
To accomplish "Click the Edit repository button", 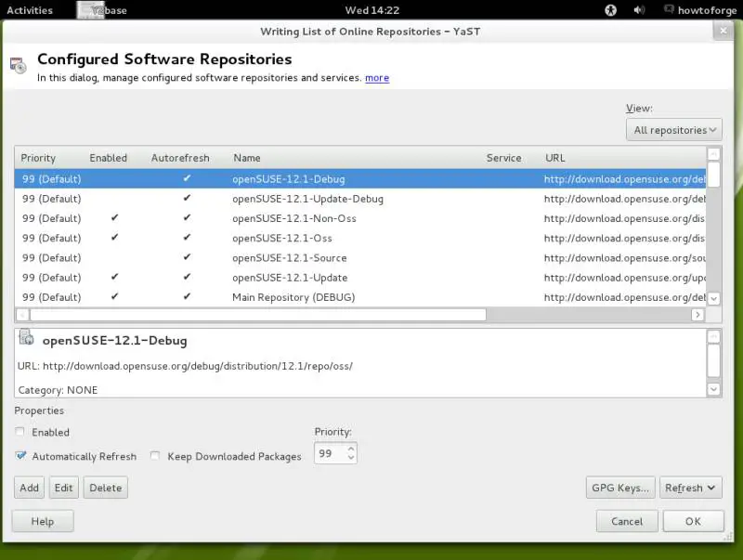I will pos(63,488).
